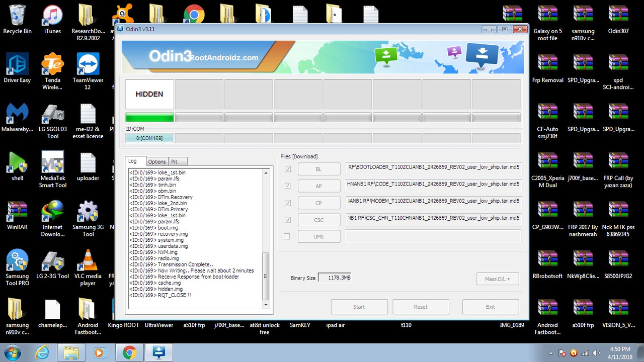This screenshot has height=362, width=644.
Task: Toggle the CP file checkbox
Action: [287, 203]
